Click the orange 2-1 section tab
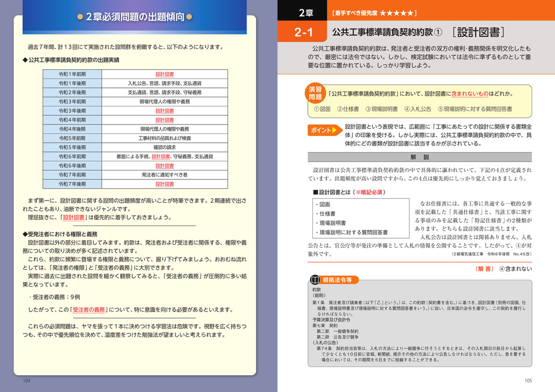 (x=304, y=32)
